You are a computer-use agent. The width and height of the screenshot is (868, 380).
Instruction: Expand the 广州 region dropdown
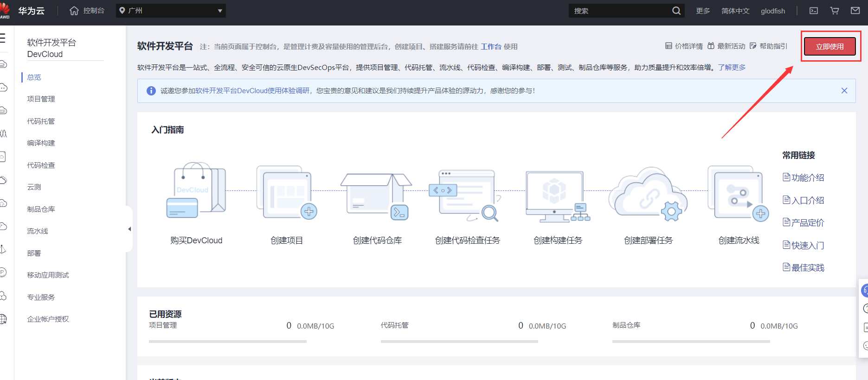click(x=171, y=11)
